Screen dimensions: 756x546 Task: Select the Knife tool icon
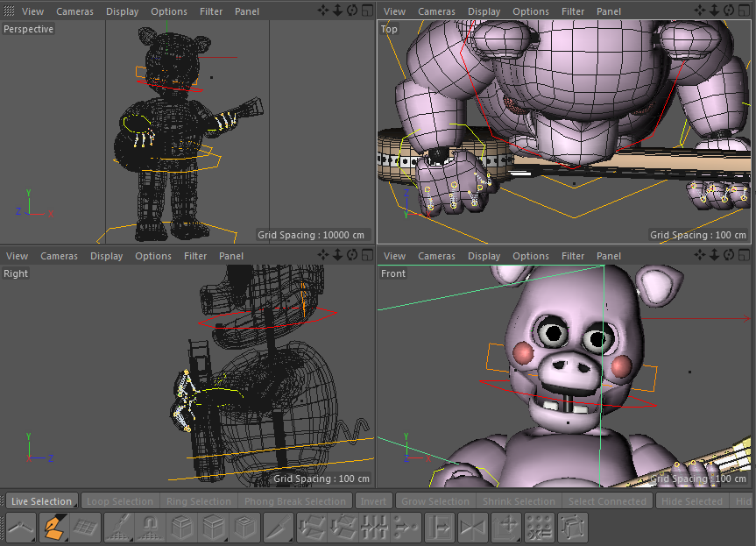[279, 527]
